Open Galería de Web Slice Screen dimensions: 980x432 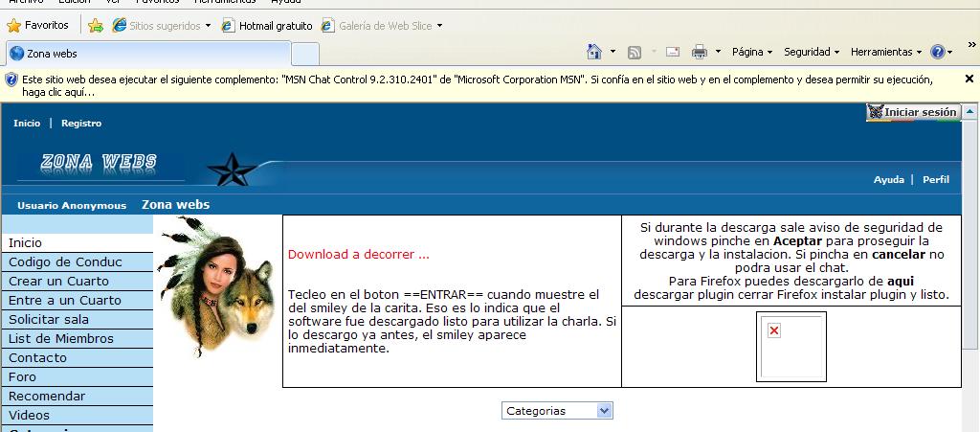377,26
